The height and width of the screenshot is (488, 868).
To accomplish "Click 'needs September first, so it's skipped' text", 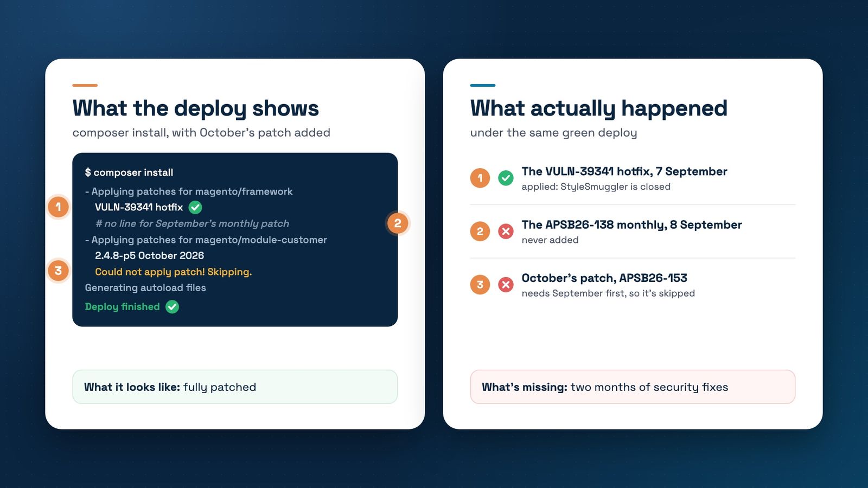I will pyautogui.click(x=608, y=293).
